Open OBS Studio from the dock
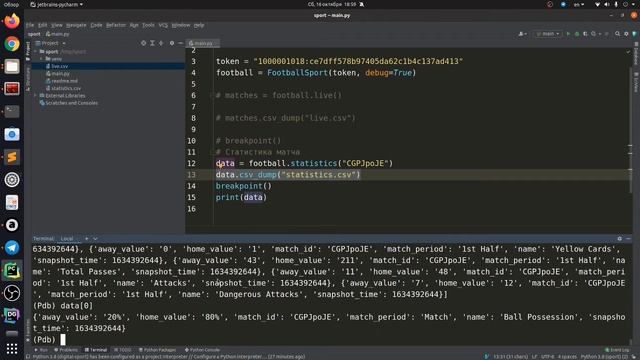Image resolution: width=640 pixels, height=360 pixels. pyautogui.click(x=12, y=293)
